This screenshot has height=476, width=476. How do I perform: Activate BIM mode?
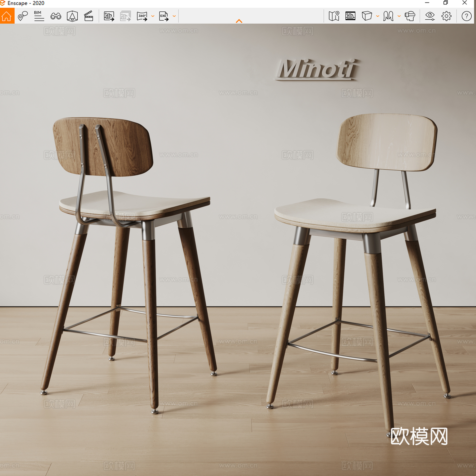(39, 16)
